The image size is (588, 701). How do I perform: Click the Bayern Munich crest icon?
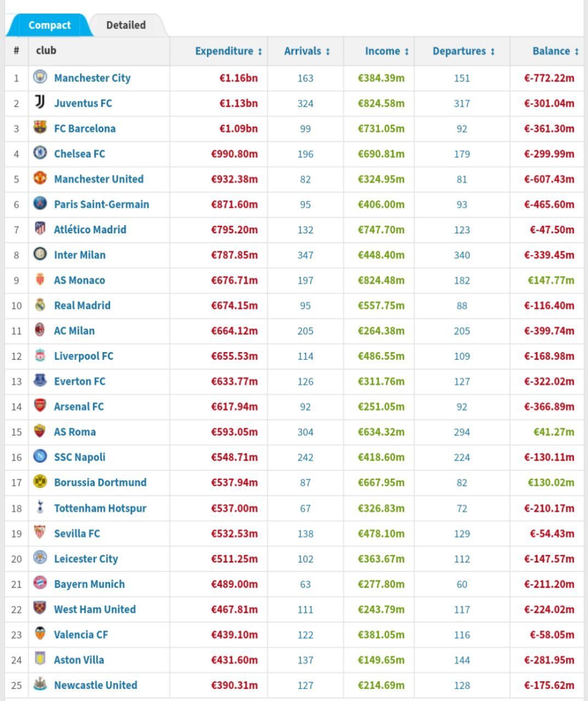coord(40,583)
